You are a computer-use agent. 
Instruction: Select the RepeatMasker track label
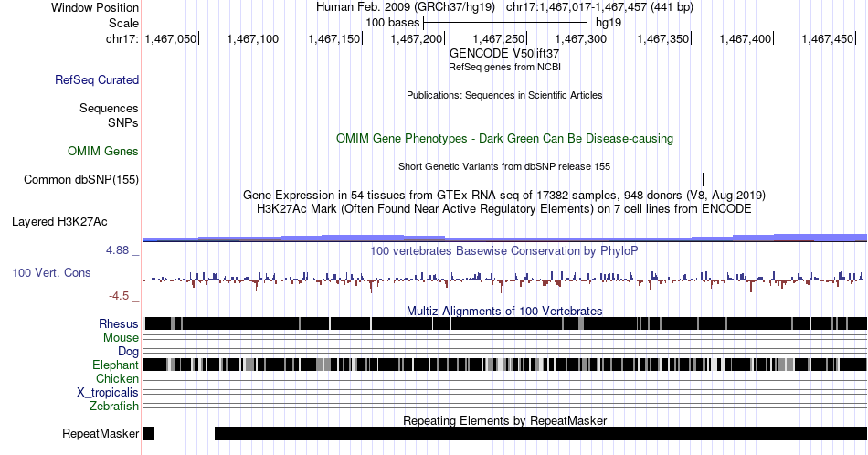coord(101,433)
